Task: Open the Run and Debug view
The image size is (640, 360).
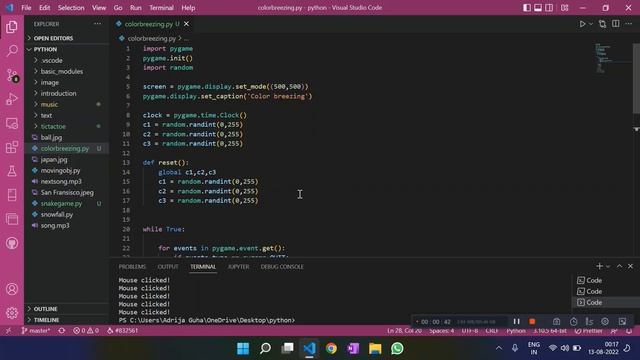Action: click(x=12, y=99)
